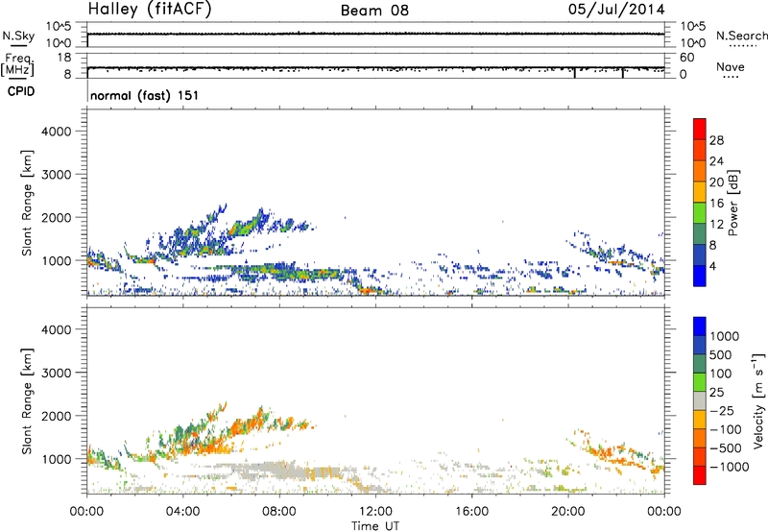The width and height of the screenshot is (768, 532).
Task: Click "Slant Range [km]" label of velocity panel
Action: click(x=27, y=401)
